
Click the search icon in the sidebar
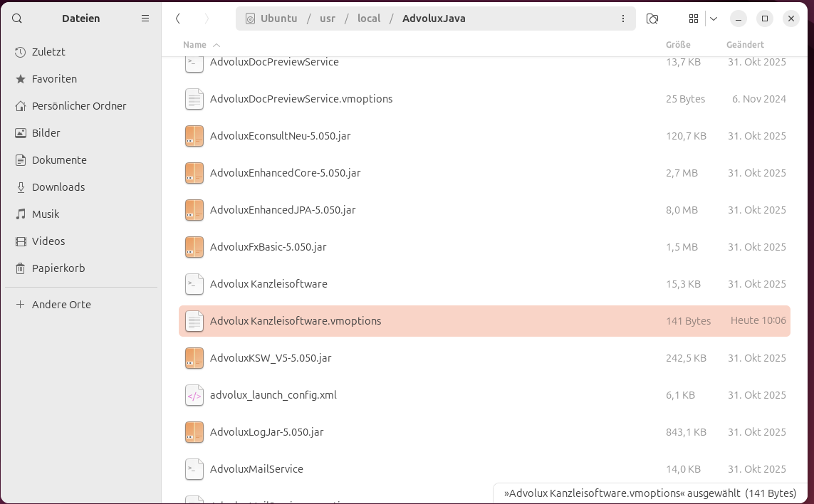pyautogui.click(x=17, y=19)
